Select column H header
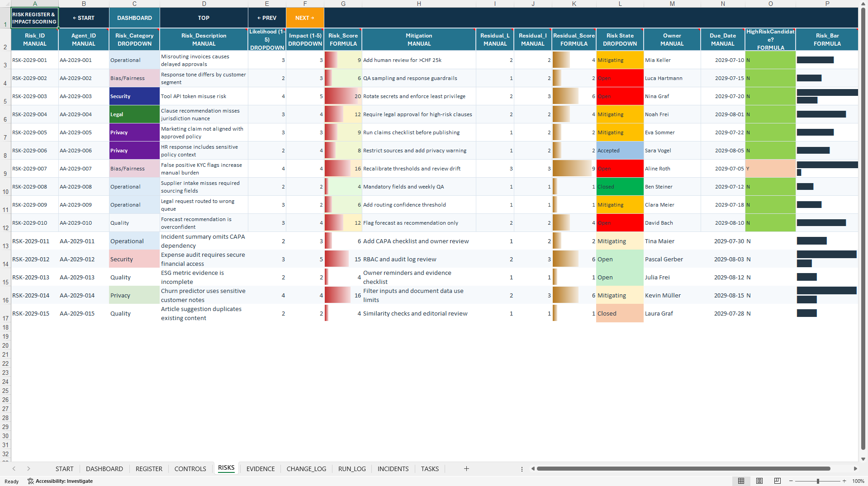 (419, 4)
